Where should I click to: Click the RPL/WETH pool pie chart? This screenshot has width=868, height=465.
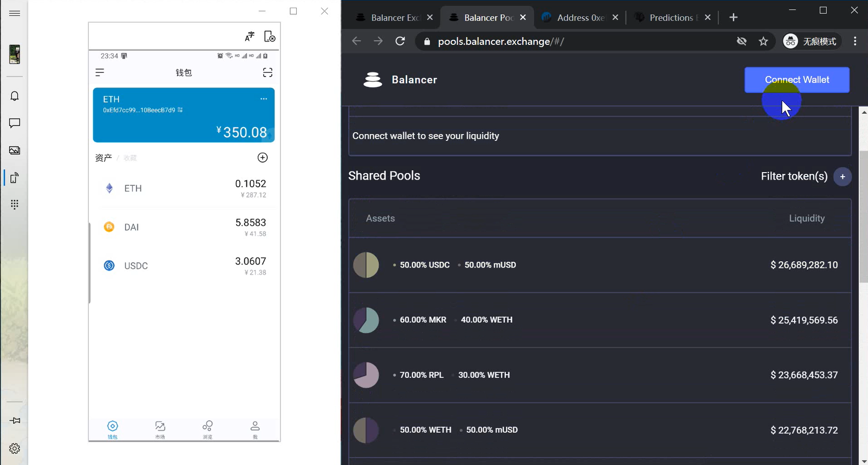[x=366, y=375]
